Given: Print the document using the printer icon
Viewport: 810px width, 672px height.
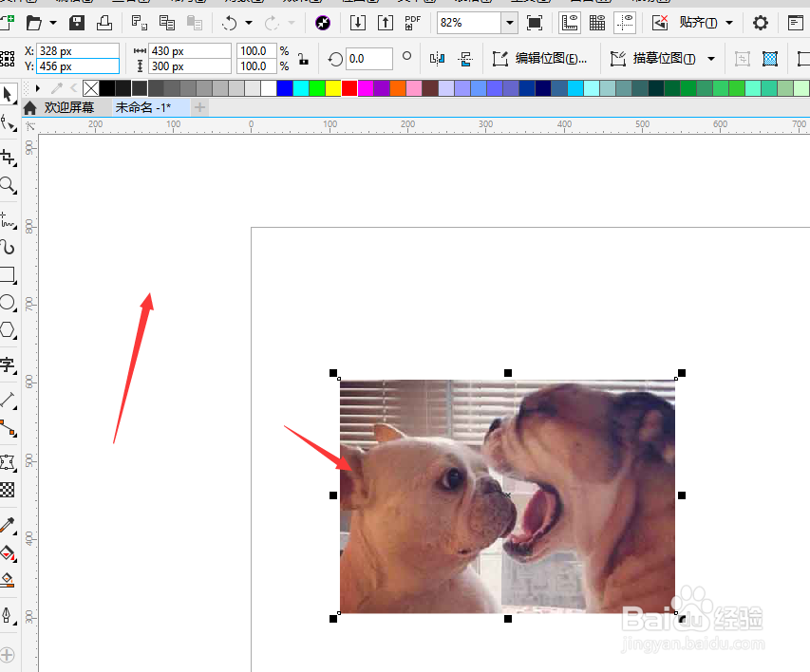Looking at the screenshot, I should point(104,23).
